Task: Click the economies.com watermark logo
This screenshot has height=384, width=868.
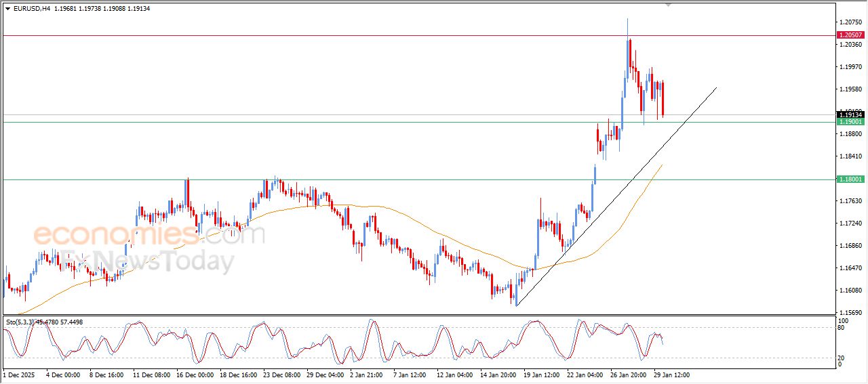Action: pyautogui.click(x=149, y=236)
